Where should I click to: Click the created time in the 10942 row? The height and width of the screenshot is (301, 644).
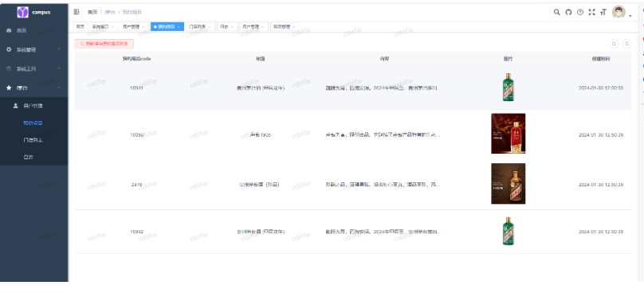click(x=601, y=232)
